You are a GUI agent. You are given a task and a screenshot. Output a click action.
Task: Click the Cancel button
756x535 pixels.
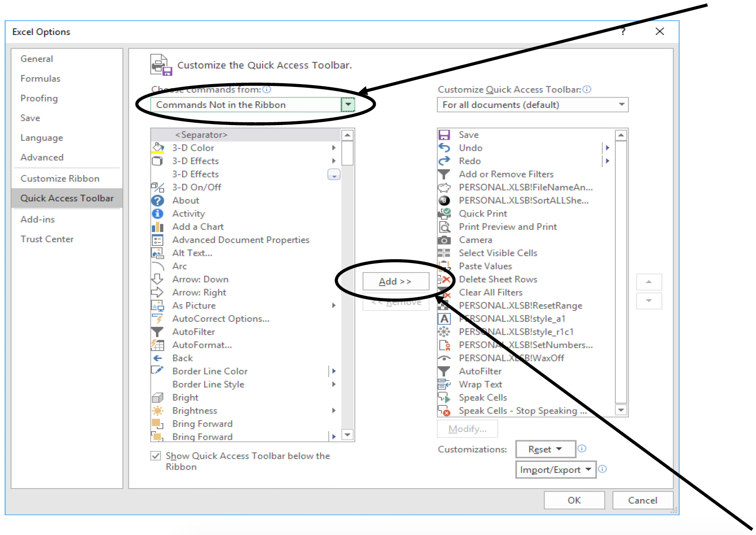[x=643, y=500]
